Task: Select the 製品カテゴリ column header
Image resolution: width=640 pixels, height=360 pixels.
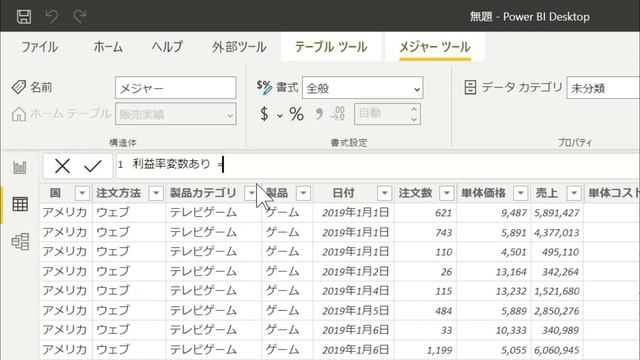Action: point(203,193)
